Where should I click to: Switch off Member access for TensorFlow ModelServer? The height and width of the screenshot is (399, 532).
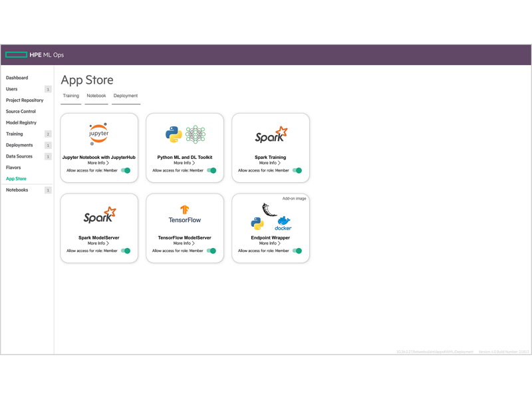tap(211, 251)
